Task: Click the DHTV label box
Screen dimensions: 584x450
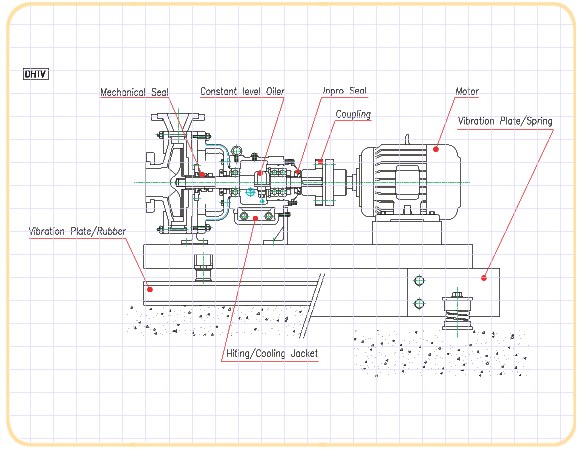Action: [36, 74]
